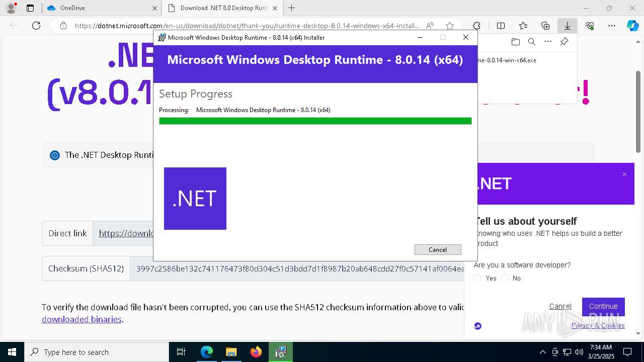The width and height of the screenshot is (644, 362).
Task: Open Firefox from taskbar
Action: (x=256, y=352)
